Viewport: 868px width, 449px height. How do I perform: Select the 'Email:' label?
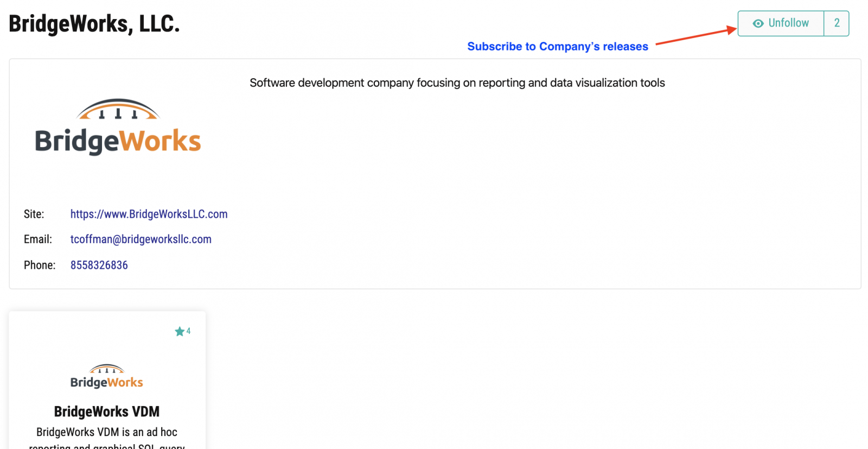[x=38, y=239]
